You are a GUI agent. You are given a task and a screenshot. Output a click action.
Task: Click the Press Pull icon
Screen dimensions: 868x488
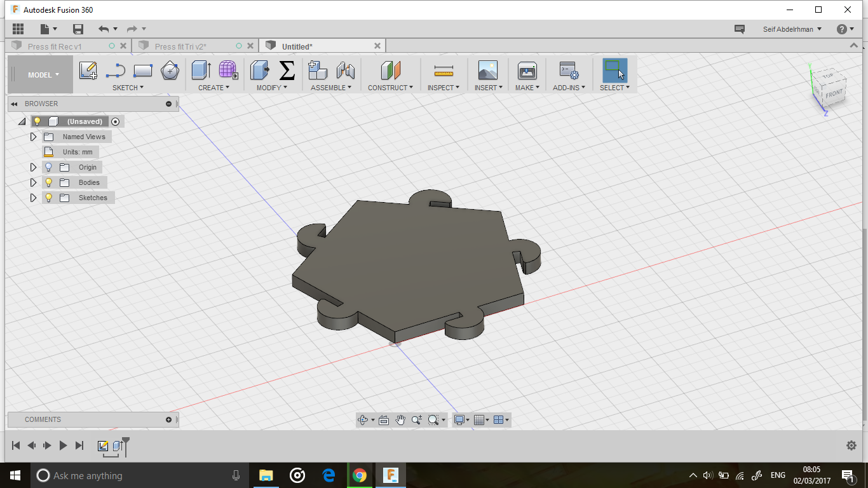click(x=259, y=70)
